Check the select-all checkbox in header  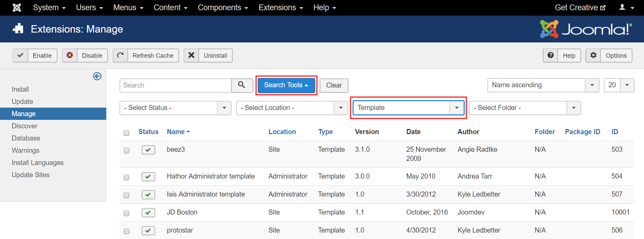(x=126, y=133)
